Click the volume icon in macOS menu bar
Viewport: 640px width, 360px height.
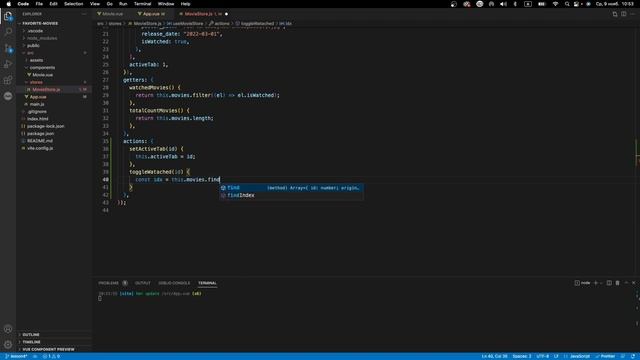tap(503, 4)
